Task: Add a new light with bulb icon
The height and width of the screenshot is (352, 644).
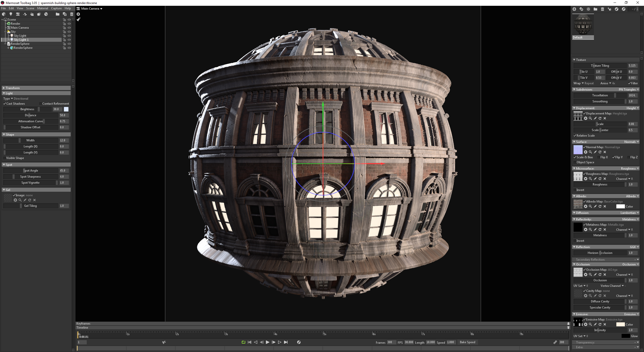Action: coord(11,14)
